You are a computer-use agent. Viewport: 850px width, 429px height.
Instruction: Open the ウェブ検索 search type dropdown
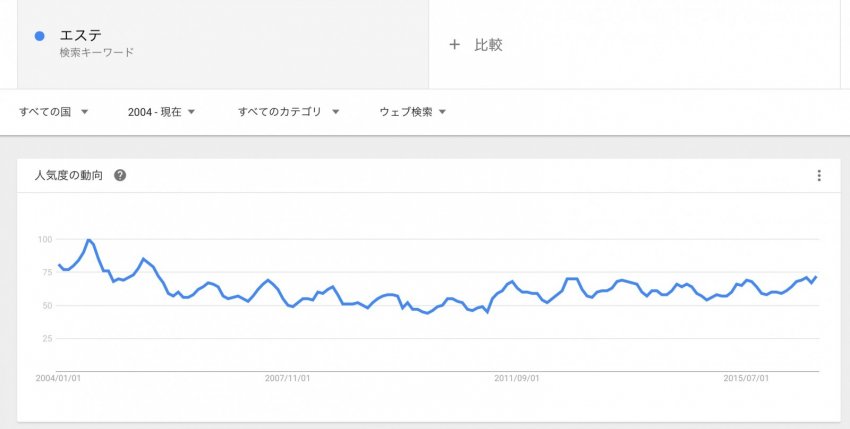tap(413, 112)
